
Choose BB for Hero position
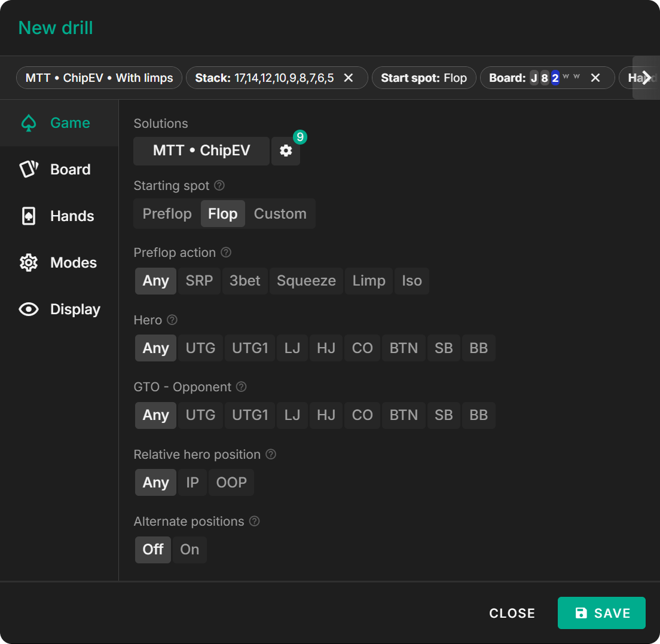479,348
